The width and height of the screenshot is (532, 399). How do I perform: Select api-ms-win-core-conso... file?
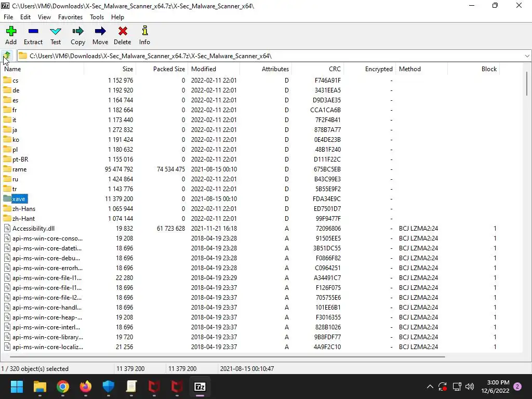tap(47, 238)
